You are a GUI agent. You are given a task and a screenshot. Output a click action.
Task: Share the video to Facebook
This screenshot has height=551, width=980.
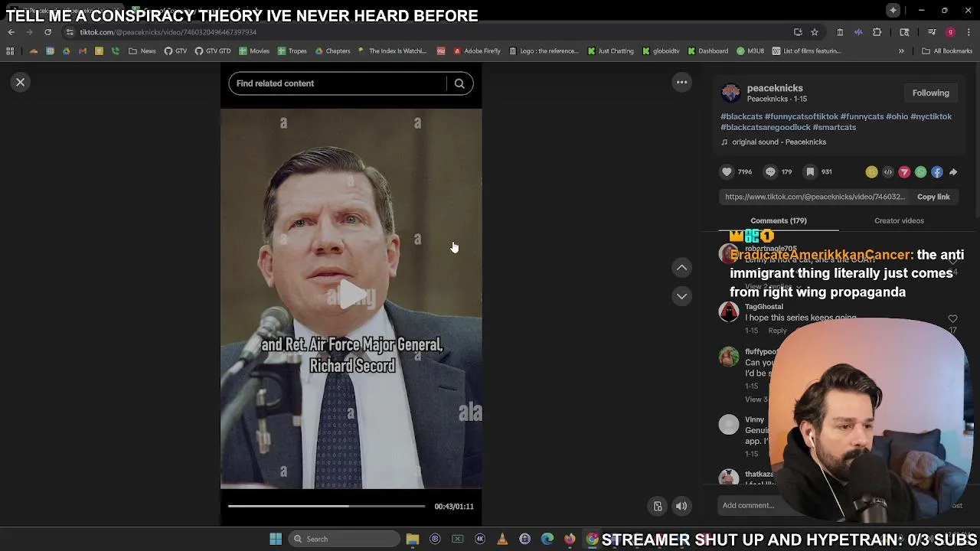coord(937,172)
